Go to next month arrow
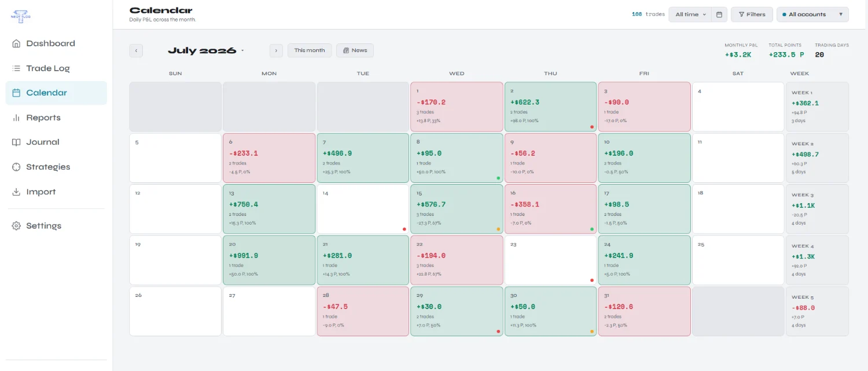Viewport: 868px width, 371px height. (x=276, y=50)
